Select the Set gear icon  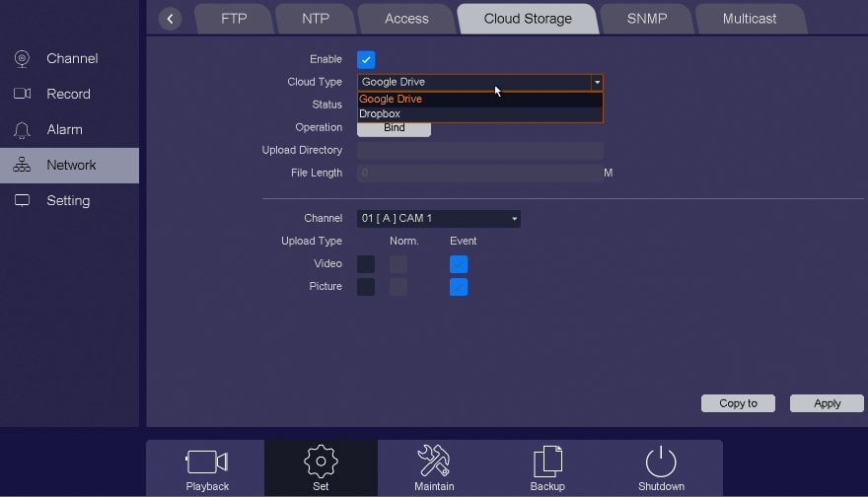point(321,468)
